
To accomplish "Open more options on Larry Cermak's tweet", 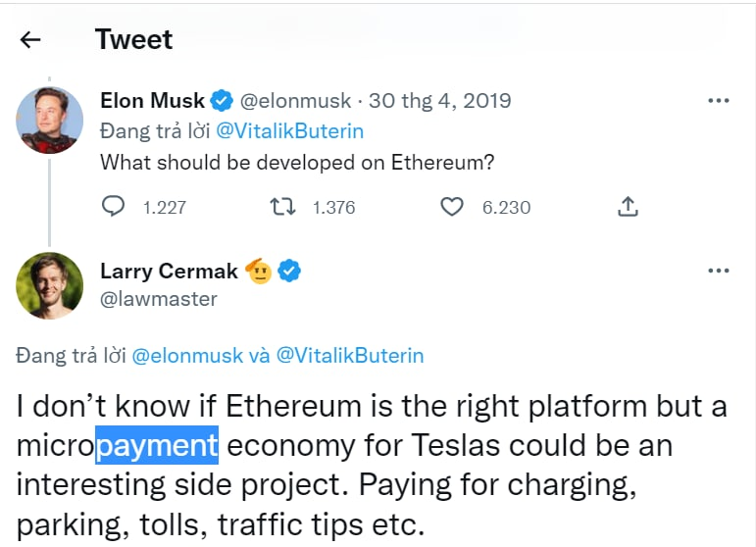I will pyautogui.click(x=719, y=271).
